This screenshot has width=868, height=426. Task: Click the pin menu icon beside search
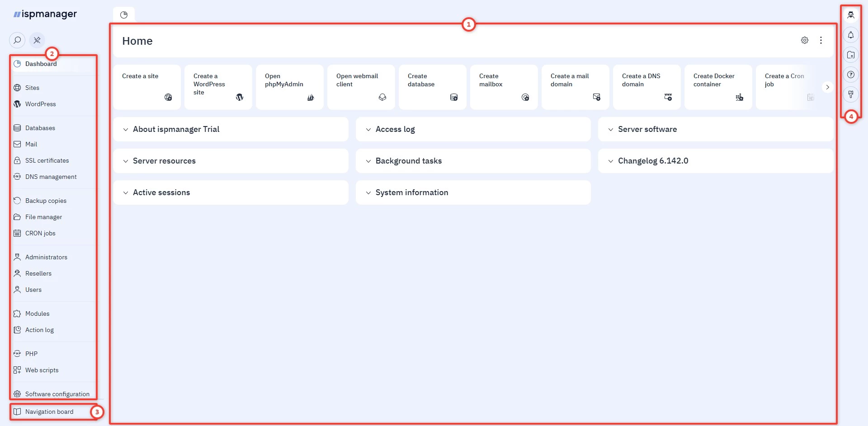pos(37,40)
